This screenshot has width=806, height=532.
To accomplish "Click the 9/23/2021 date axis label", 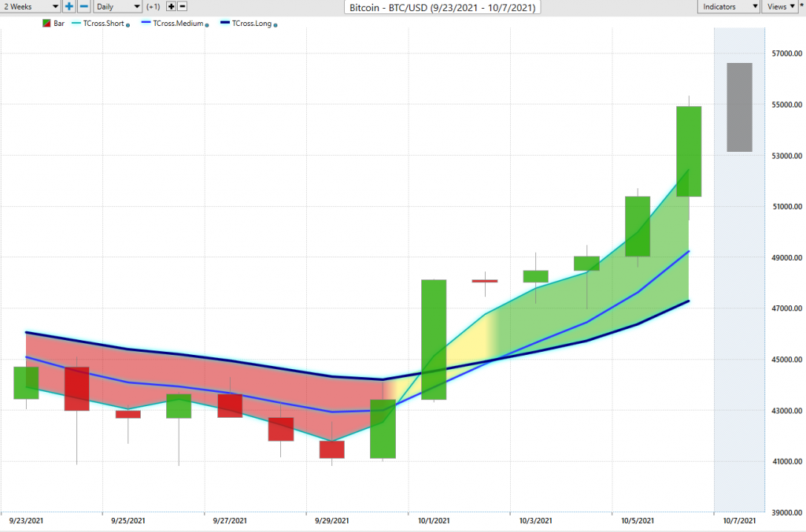I will [x=26, y=521].
